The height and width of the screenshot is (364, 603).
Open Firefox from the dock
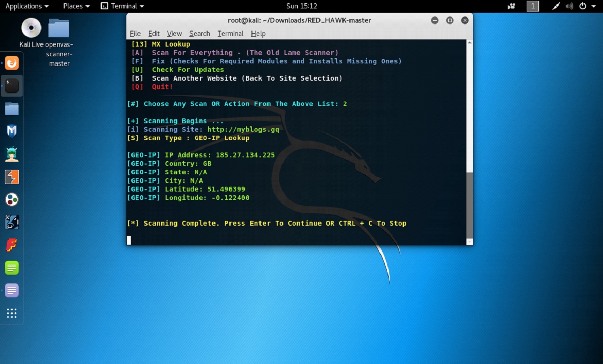[12, 63]
